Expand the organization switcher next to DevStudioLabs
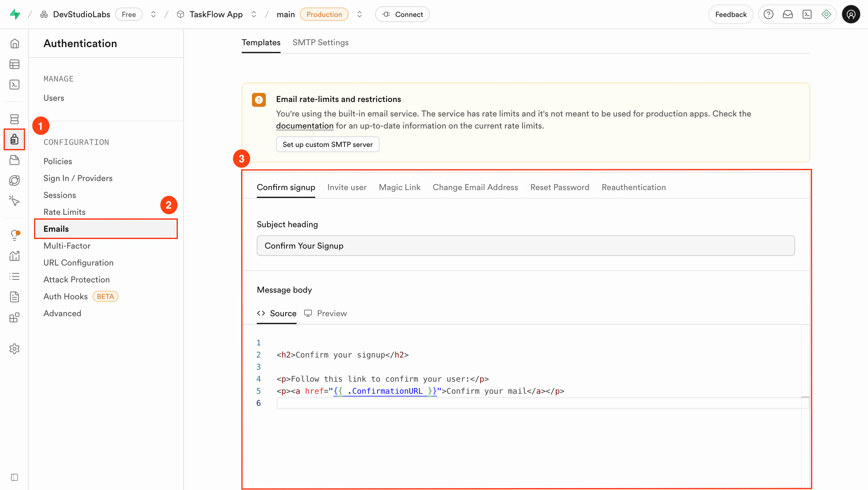Image resolution: width=868 pixels, height=490 pixels. click(x=153, y=14)
